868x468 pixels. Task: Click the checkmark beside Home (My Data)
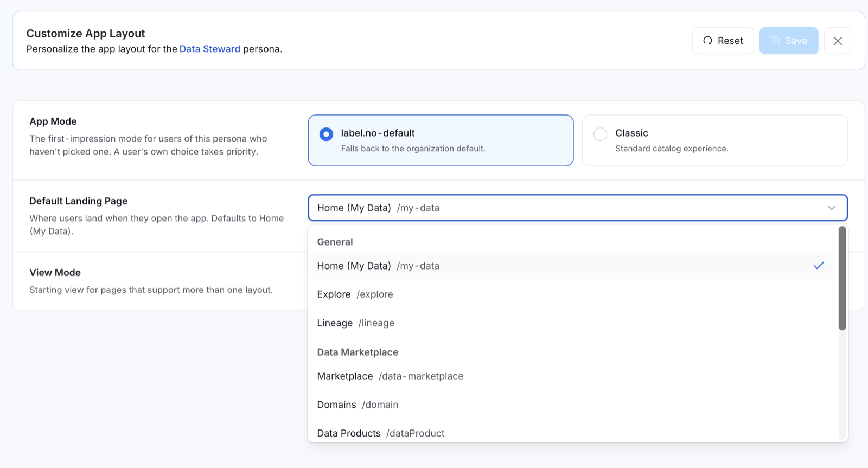pos(819,266)
